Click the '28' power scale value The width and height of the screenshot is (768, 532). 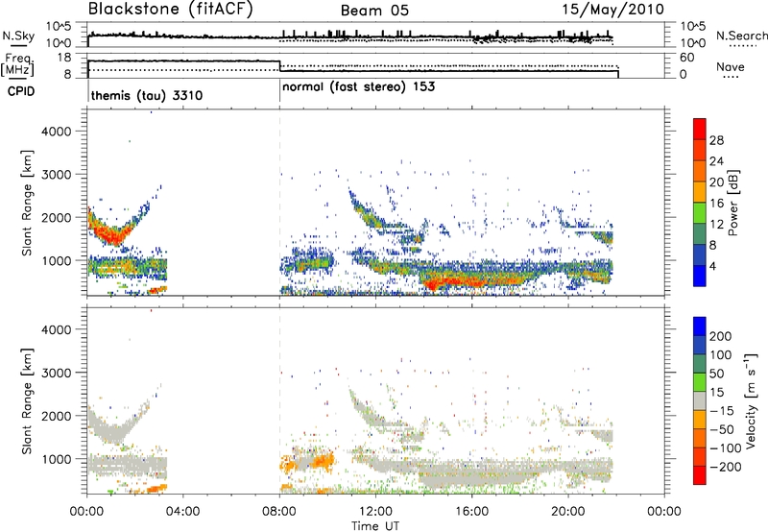click(716, 140)
